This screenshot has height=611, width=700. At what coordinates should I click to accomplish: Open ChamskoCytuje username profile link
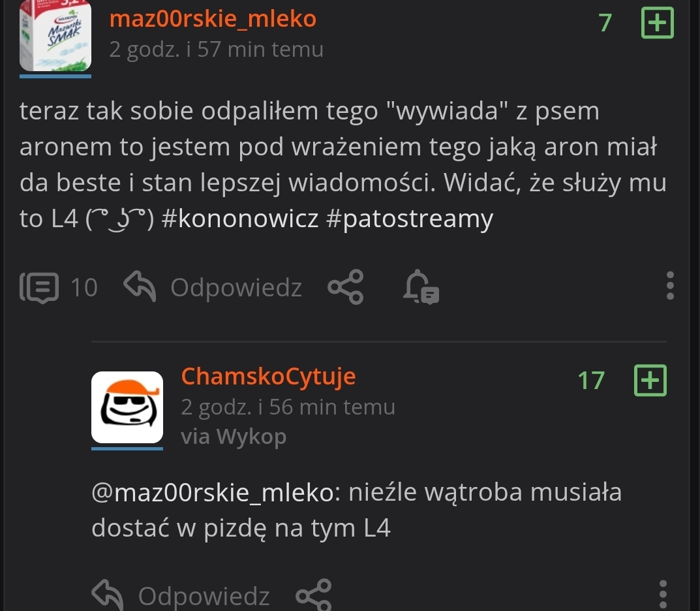point(268,376)
